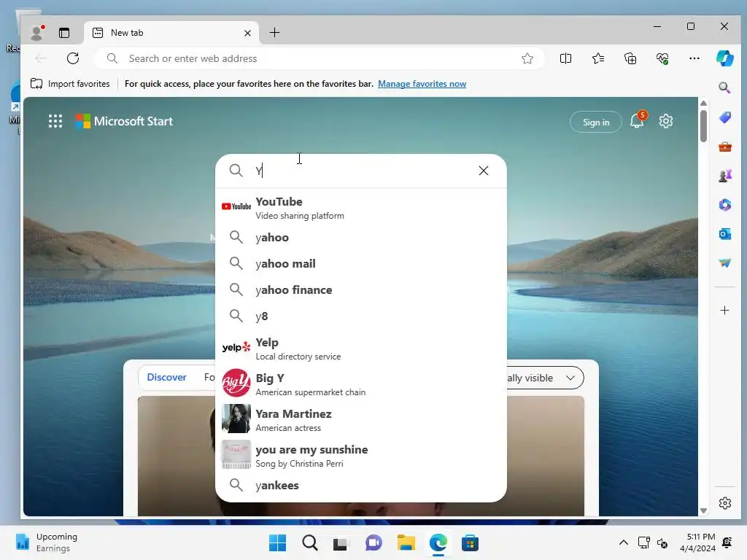This screenshot has height=560, width=747.
Task: Open split screen view
Action: coord(565,58)
